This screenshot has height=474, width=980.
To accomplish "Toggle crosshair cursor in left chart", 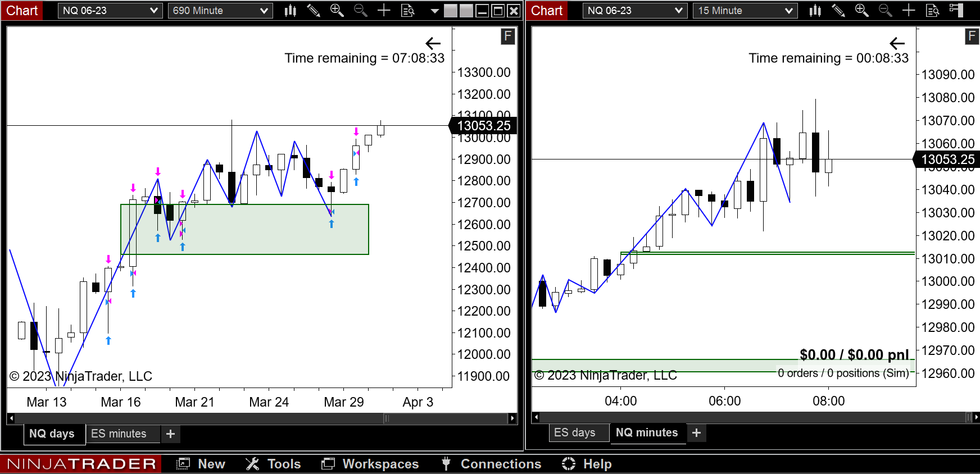I will pos(384,10).
